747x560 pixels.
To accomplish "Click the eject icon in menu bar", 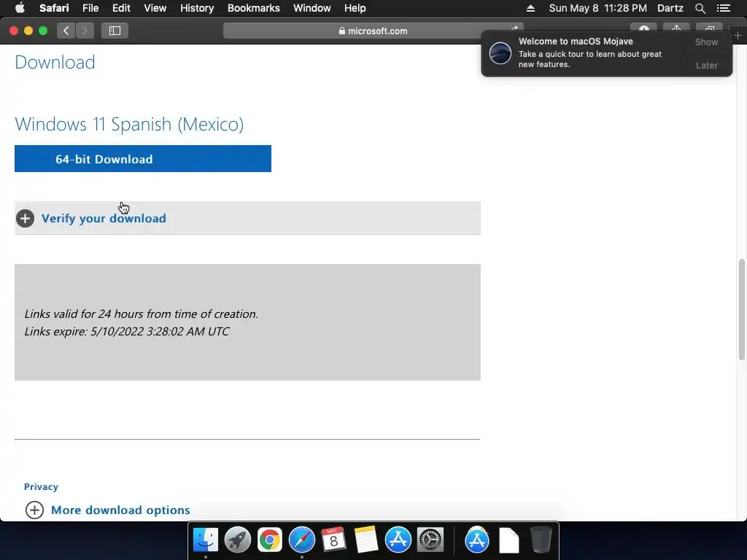I will tap(530, 8).
